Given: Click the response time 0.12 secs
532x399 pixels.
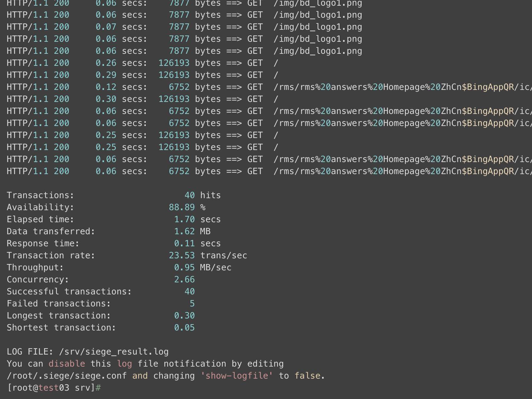Looking at the screenshot, I should pos(121,87).
